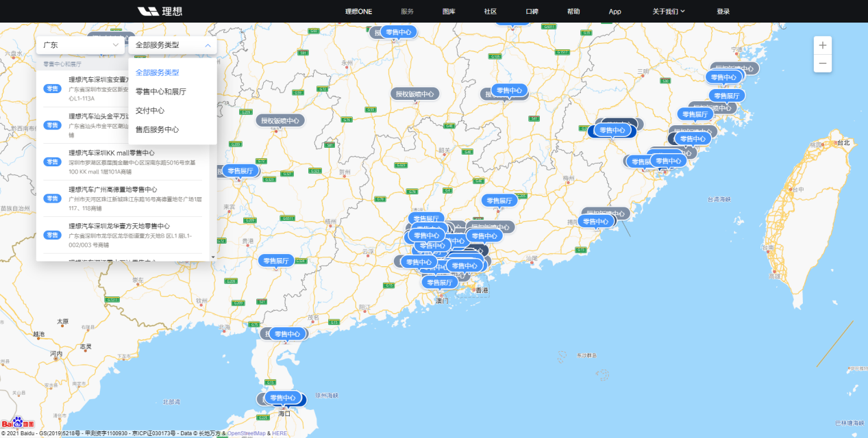Open the HERE attribution link

(x=280, y=434)
